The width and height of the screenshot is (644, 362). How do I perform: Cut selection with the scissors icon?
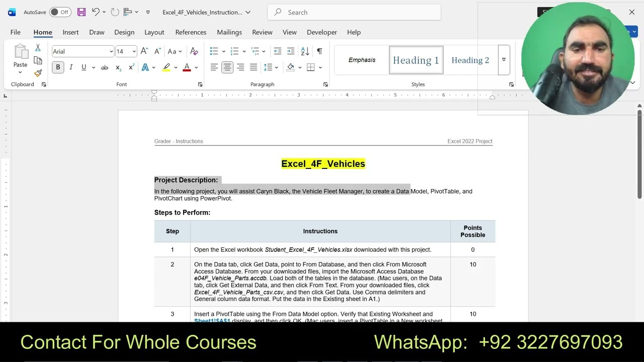click(38, 48)
